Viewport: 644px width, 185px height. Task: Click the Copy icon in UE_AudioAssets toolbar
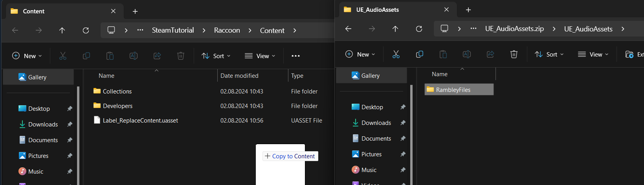(419, 54)
